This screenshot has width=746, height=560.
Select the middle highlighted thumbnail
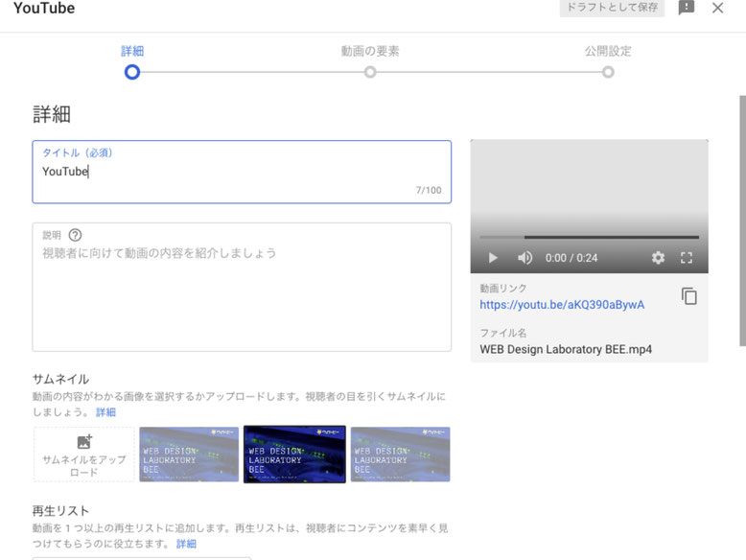(x=294, y=455)
